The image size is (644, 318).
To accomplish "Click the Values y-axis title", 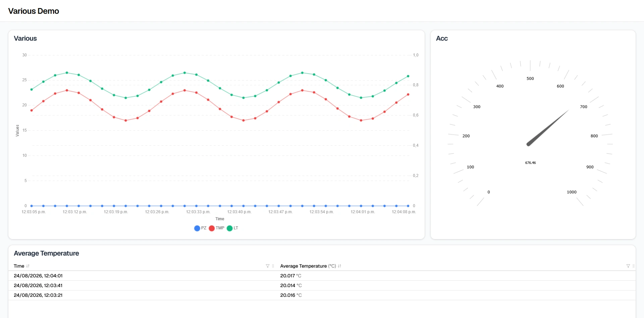I will coord(17,130).
